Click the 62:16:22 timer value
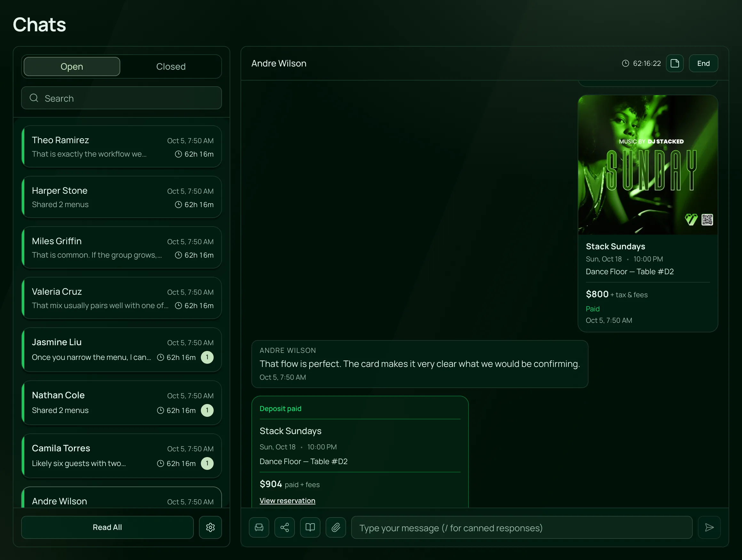742x560 pixels. 647,63
